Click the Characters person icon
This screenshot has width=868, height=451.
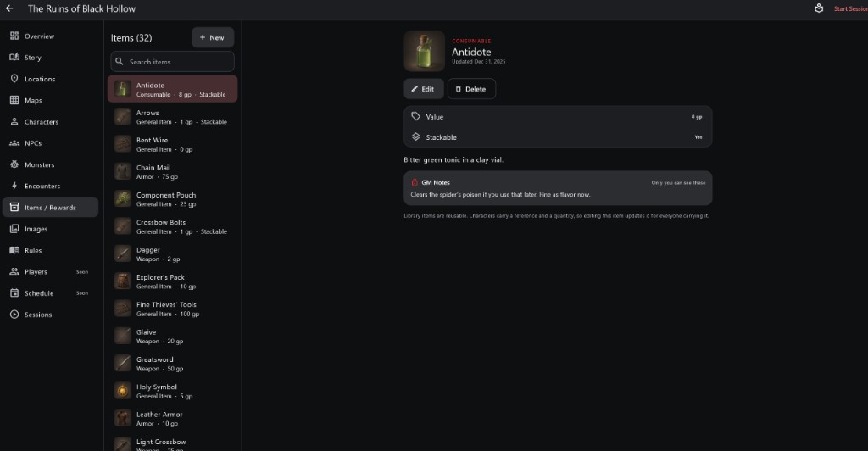point(14,122)
